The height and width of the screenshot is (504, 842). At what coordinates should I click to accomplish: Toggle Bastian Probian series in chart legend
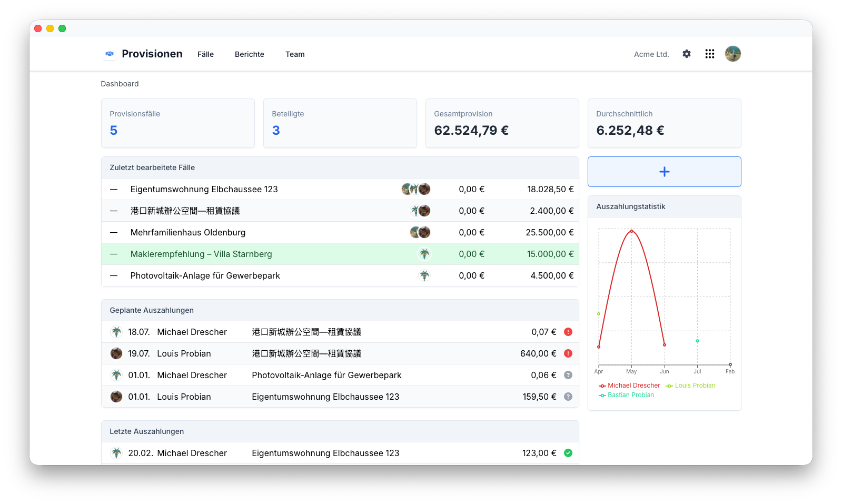point(626,395)
